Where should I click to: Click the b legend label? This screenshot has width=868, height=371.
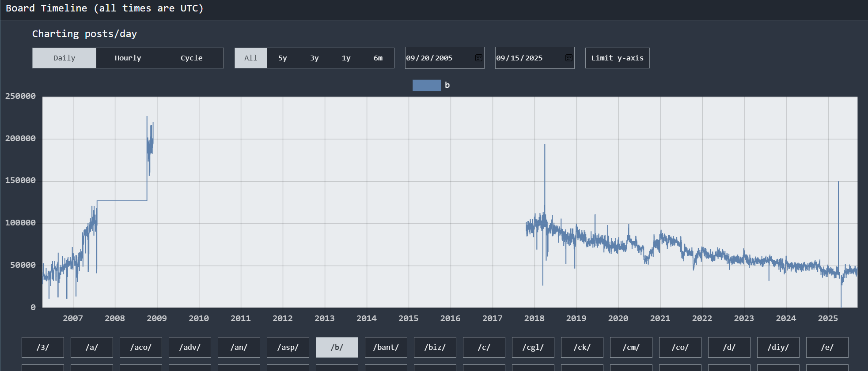point(447,85)
